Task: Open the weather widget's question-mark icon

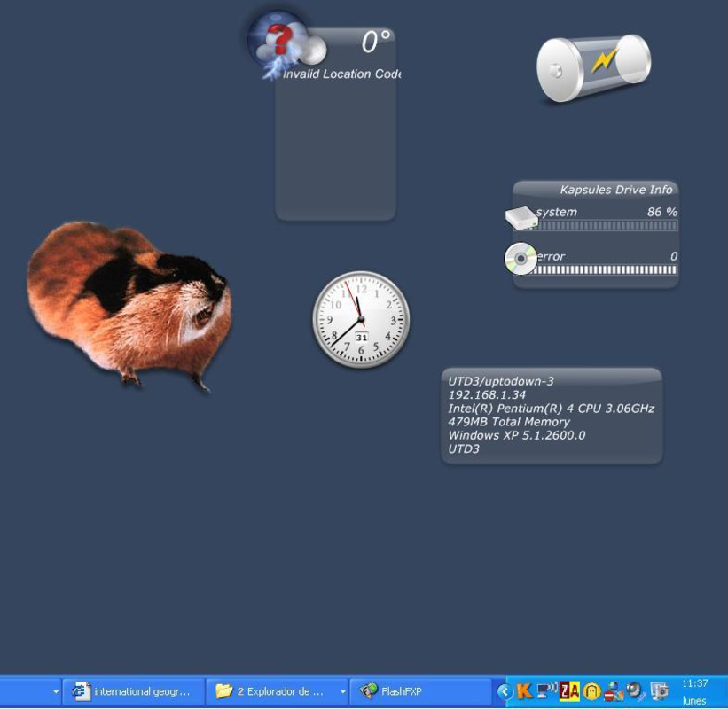Action: (286, 43)
